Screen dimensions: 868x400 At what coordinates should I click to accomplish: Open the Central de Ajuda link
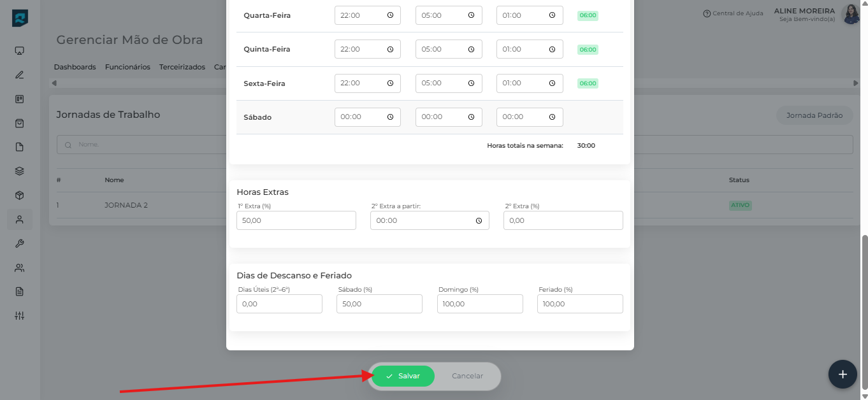point(732,13)
